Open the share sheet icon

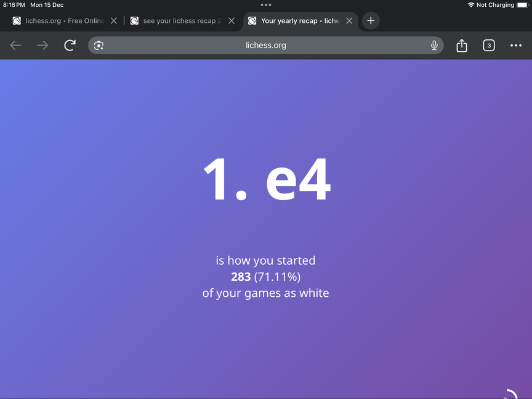[462, 46]
